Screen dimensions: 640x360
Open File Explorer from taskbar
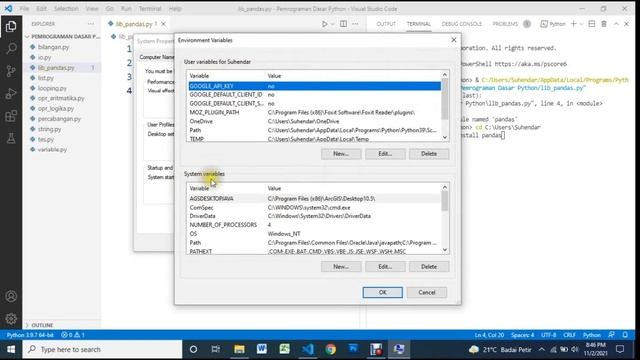pyautogui.click(x=239, y=349)
